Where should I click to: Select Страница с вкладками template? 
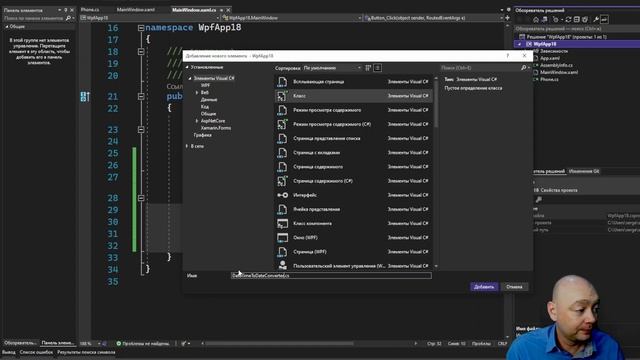click(x=353, y=153)
